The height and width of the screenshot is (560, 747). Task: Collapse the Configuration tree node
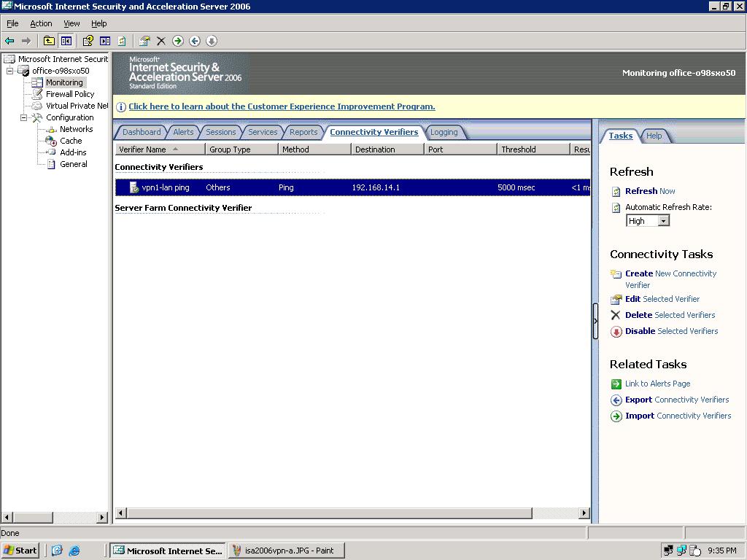pyautogui.click(x=23, y=117)
